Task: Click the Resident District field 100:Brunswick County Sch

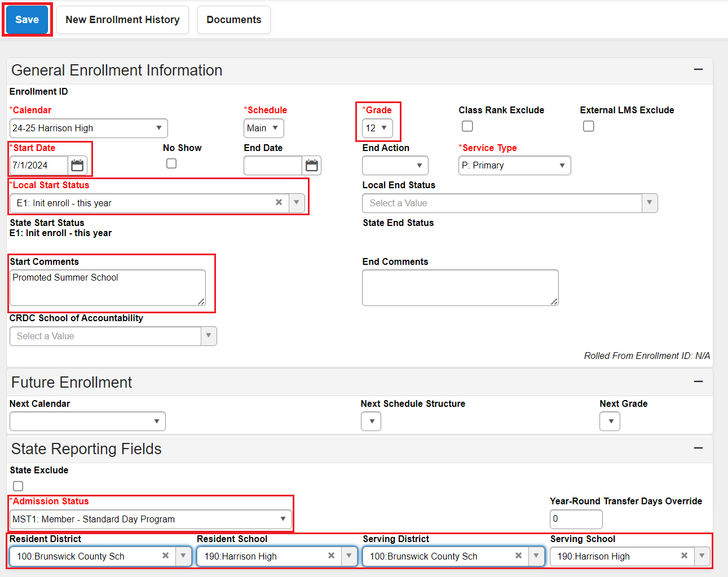Action: click(x=100, y=556)
